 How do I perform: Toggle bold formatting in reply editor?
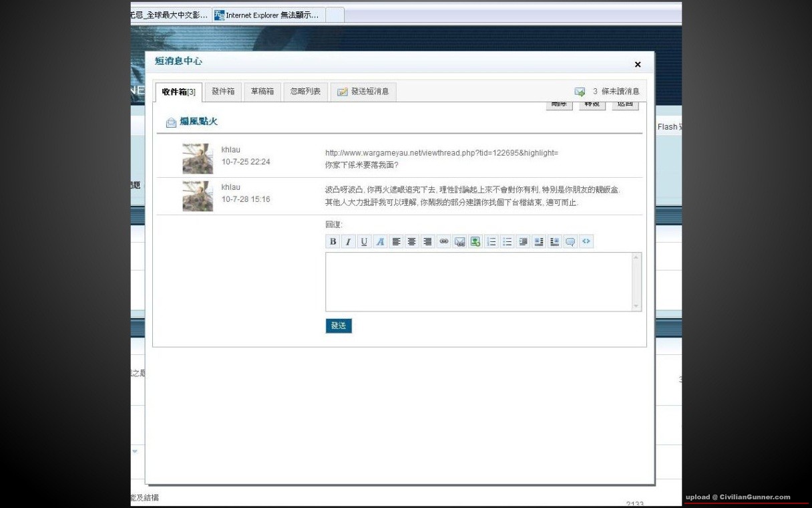coord(333,242)
